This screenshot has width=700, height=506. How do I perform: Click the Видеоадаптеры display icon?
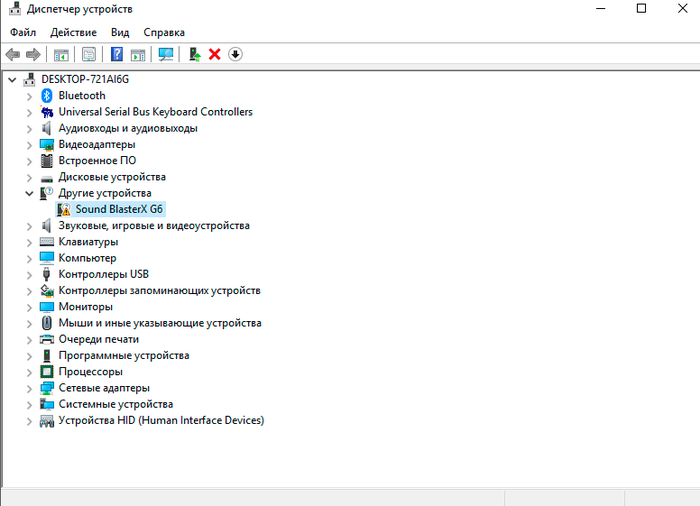(47, 145)
